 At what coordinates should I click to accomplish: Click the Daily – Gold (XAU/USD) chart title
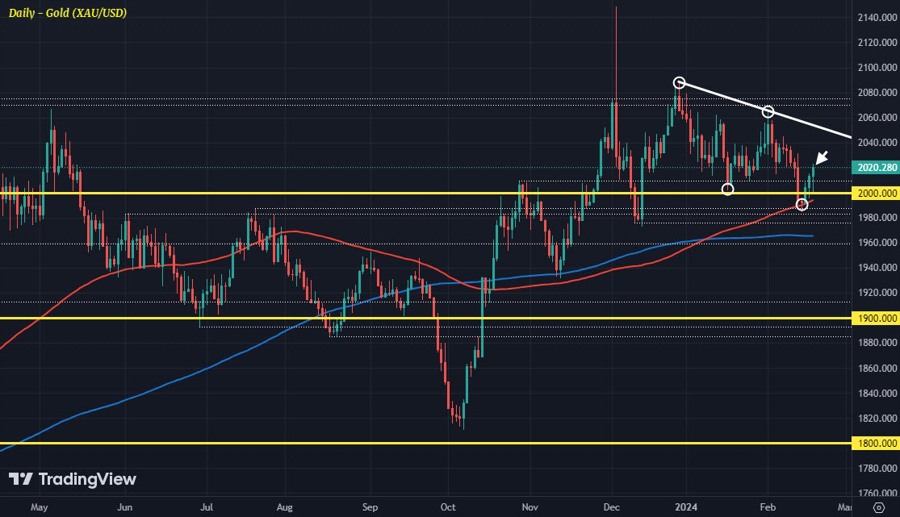click(x=68, y=13)
